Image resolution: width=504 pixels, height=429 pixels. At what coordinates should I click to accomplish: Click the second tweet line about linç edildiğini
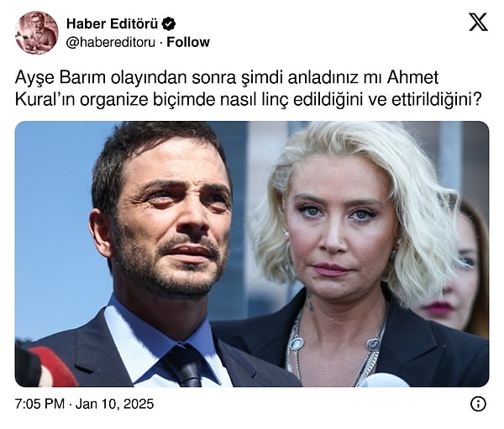click(x=249, y=99)
